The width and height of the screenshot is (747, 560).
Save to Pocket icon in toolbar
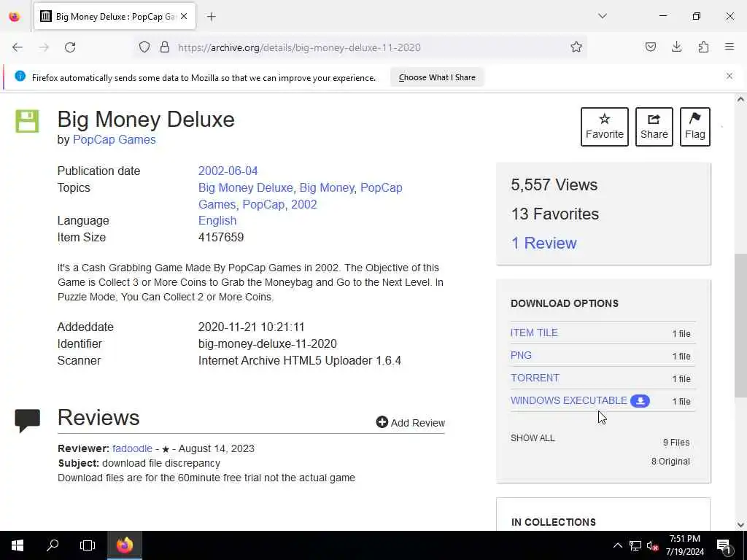tap(651, 47)
